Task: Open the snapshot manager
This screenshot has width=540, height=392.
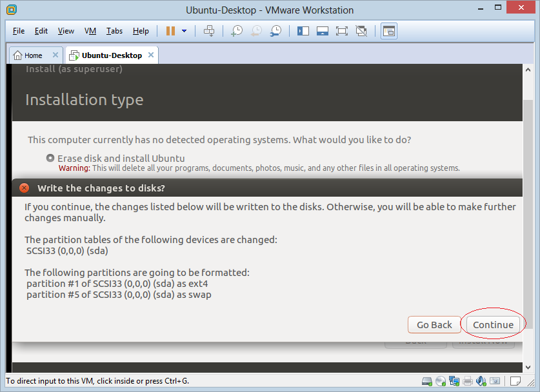Action: click(x=276, y=31)
